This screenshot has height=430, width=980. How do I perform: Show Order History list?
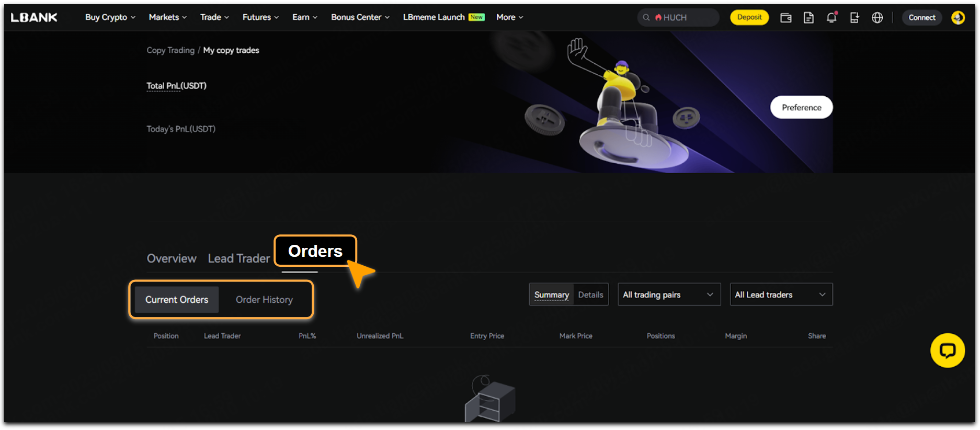(x=264, y=300)
